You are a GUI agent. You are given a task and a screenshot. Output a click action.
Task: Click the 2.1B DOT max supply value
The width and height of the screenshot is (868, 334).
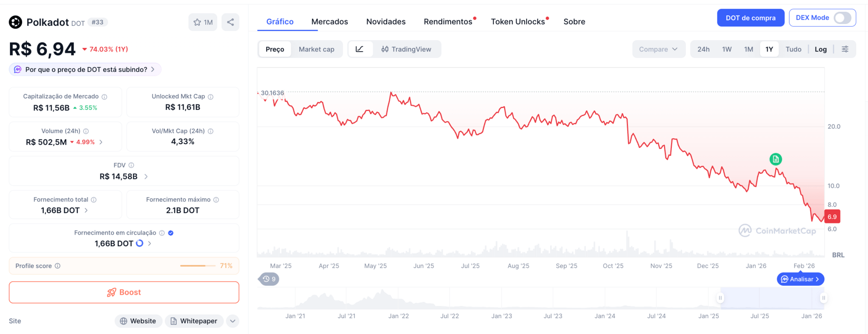pyautogui.click(x=183, y=211)
